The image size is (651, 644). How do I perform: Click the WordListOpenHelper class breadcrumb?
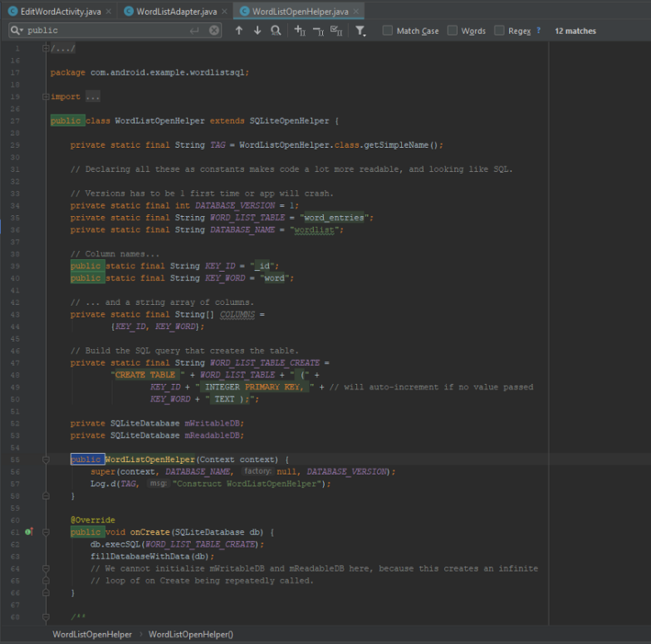(x=91, y=635)
